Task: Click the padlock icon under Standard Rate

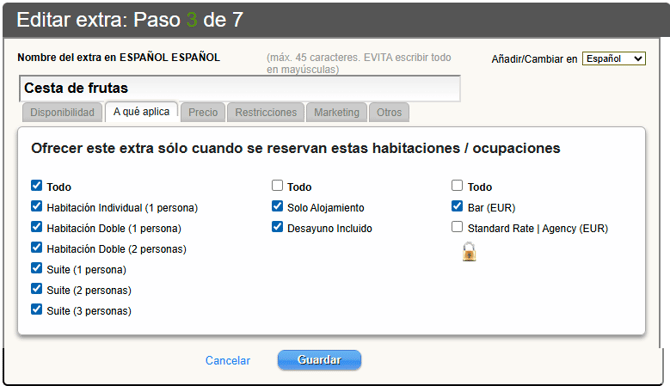Action: click(469, 252)
